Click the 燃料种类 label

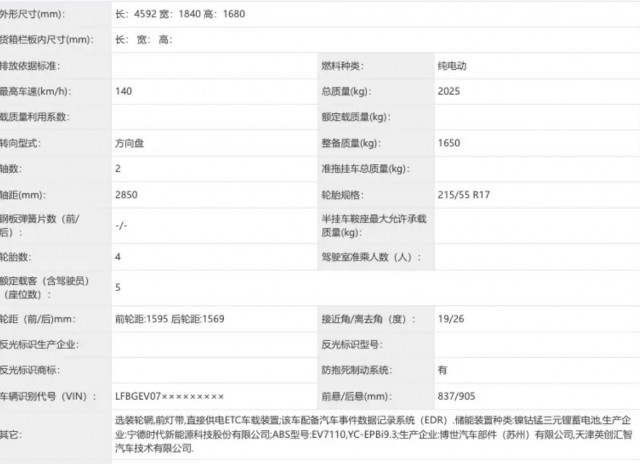click(x=342, y=66)
